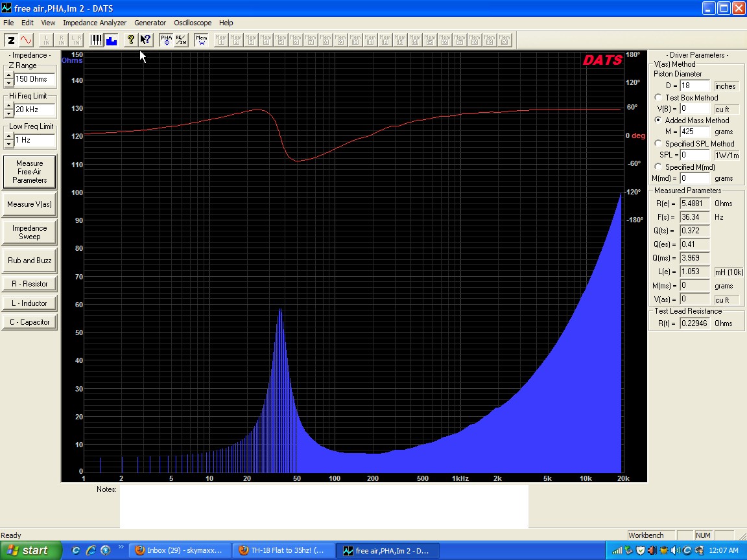Screen dimensions: 747x560
Task: Open the Oscilloscope menu
Action: [193, 23]
